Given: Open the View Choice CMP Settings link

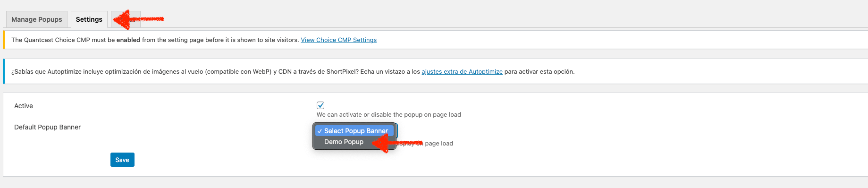Looking at the screenshot, I should tap(338, 40).
